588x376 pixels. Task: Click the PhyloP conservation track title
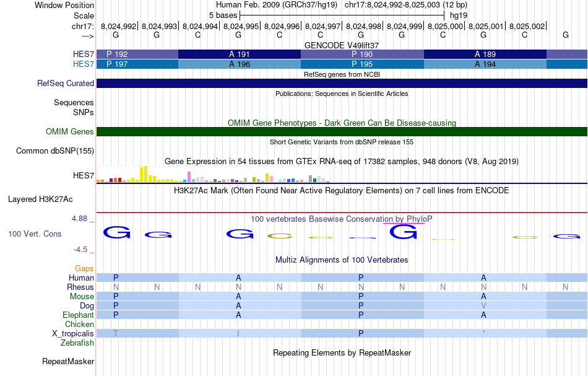pyautogui.click(x=341, y=219)
